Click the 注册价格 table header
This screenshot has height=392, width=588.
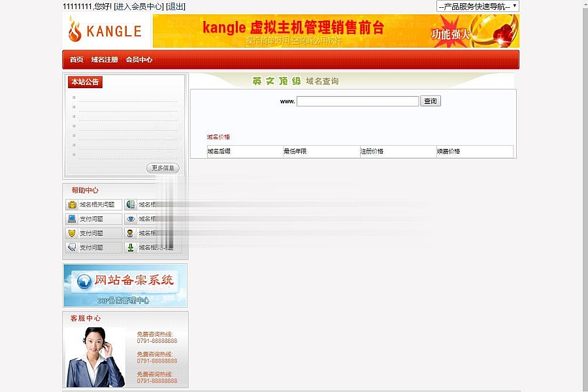[372, 151]
